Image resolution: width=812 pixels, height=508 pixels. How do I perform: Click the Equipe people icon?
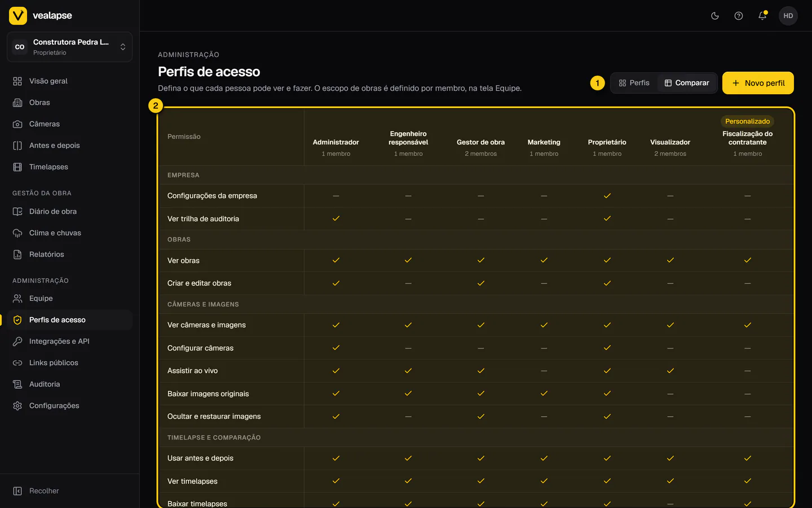(17, 299)
